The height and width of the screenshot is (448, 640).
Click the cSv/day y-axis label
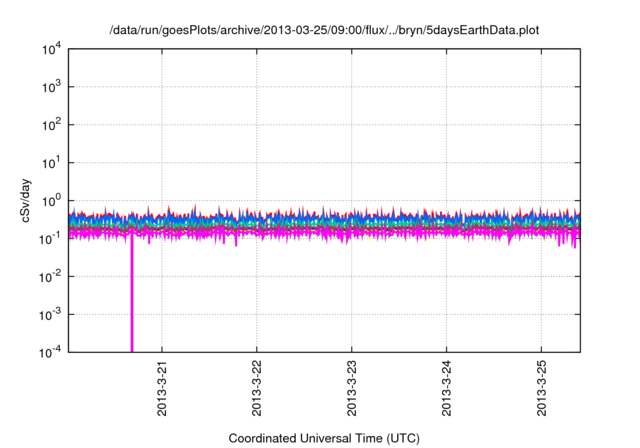[x=26, y=200]
